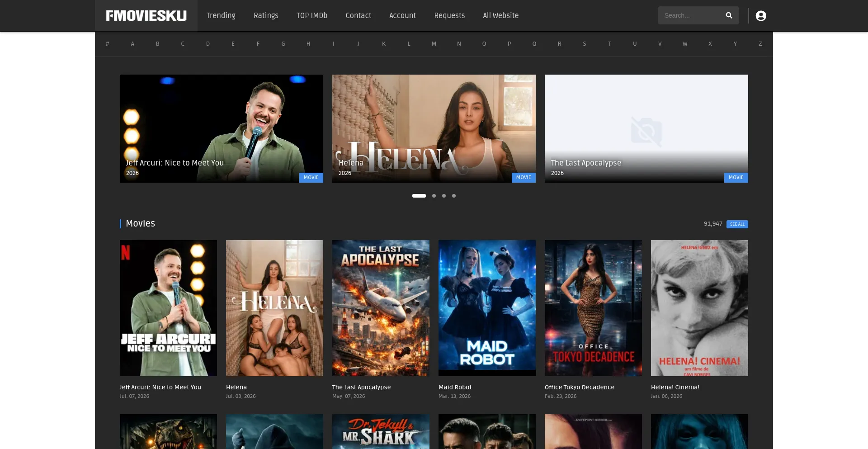
Task: Filter titles starting with letter F
Action: coord(258,44)
